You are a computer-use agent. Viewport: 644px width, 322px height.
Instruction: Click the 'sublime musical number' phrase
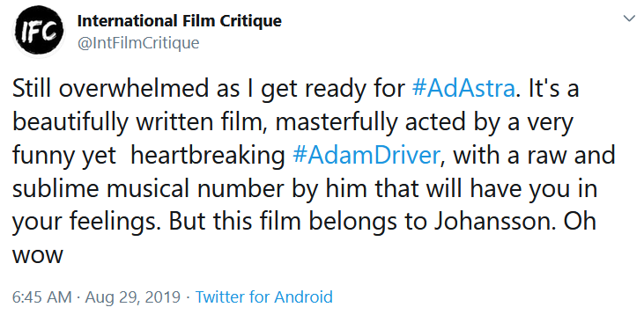click(x=148, y=189)
